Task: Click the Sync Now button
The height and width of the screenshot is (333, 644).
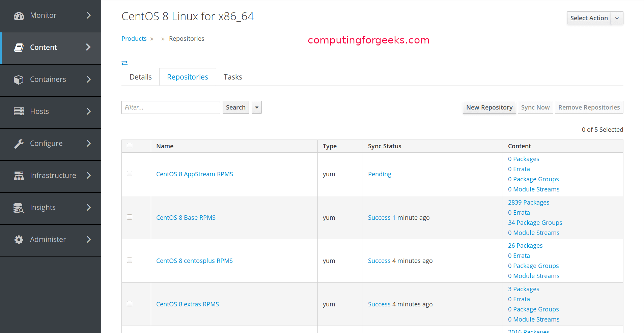Action: point(535,108)
